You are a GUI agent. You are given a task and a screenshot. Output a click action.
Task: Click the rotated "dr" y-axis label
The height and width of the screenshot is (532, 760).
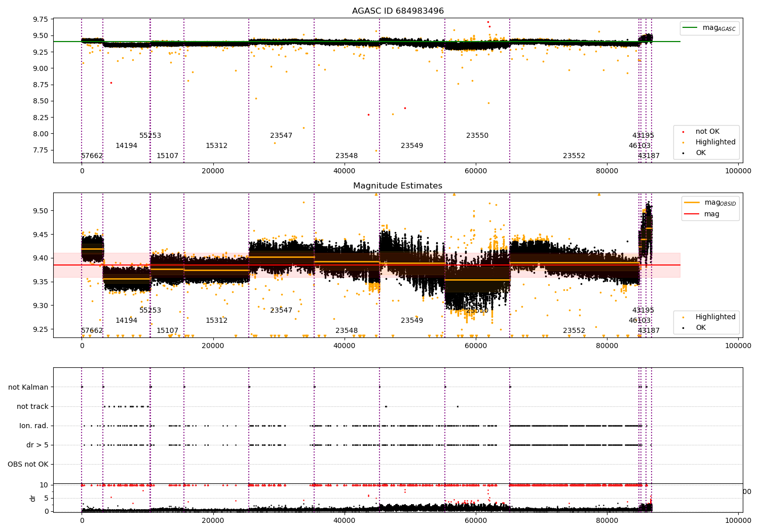tap(33, 498)
